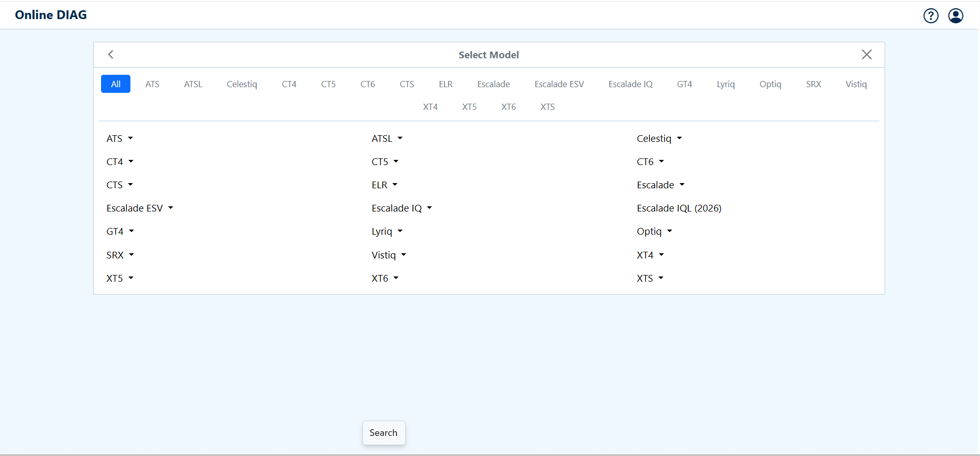Switch to the Escalade filter tab
Screen dimensions: 980x456
(x=493, y=84)
